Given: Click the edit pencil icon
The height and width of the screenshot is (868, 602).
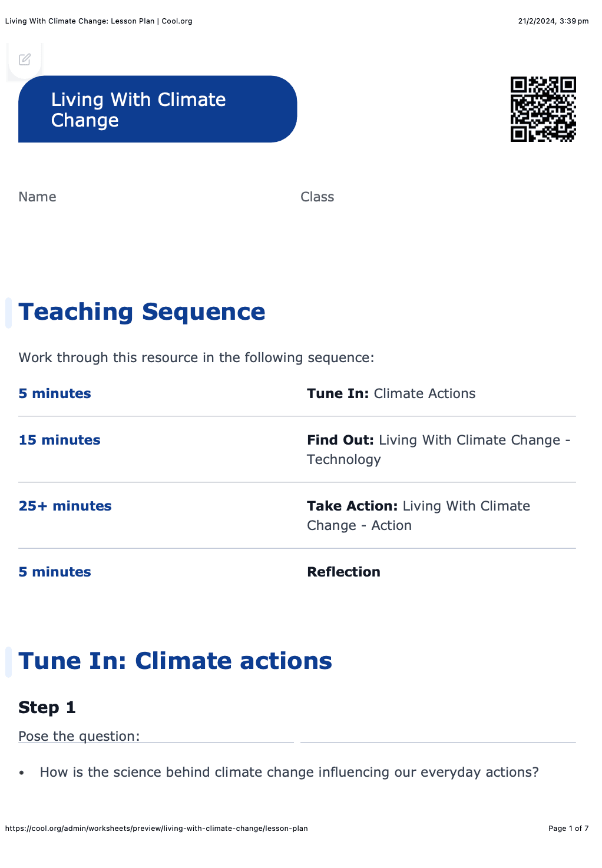Looking at the screenshot, I should click(x=25, y=59).
